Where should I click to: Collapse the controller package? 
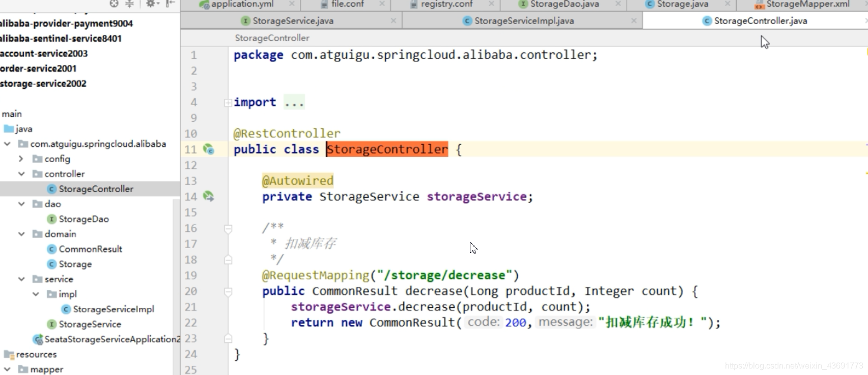tap(21, 174)
